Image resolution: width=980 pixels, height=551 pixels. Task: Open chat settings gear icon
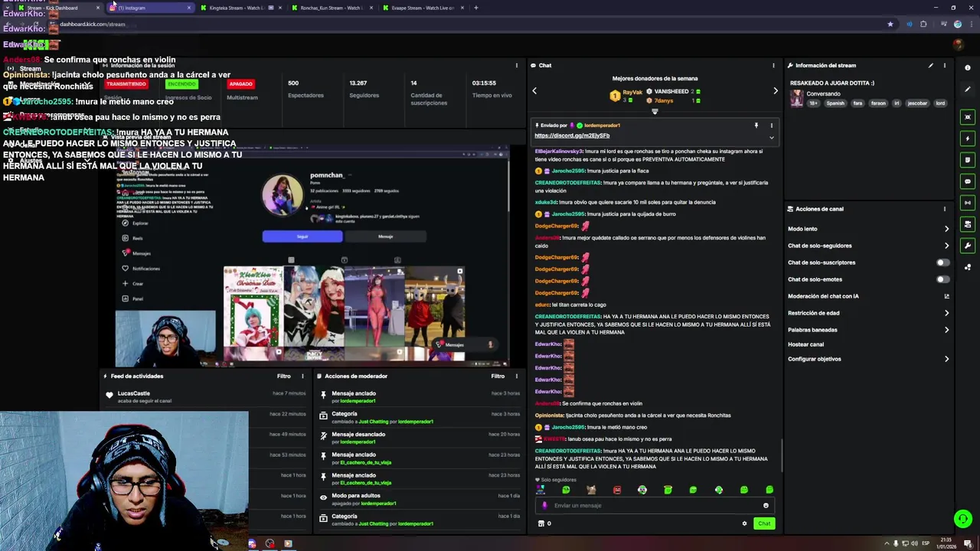click(x=744, y=523)
